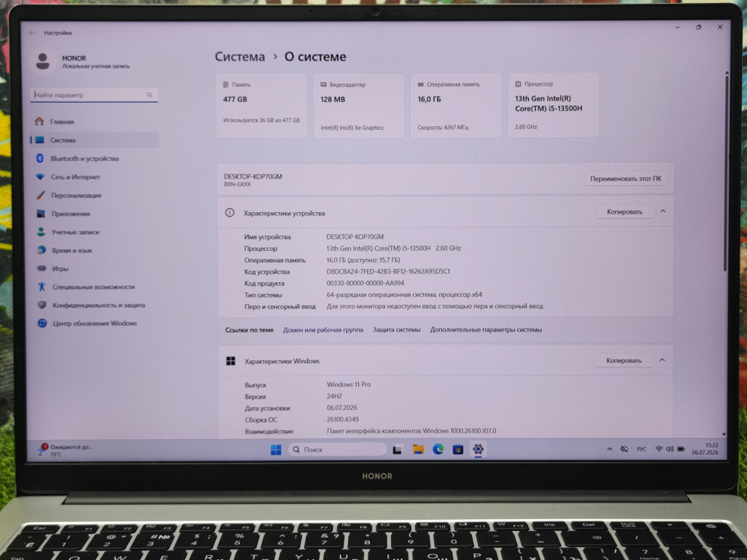Image resolution: width=747 pixels, height=560 pixels.
Task: Open Защита системы link
Action: click(x=397, y=329)
